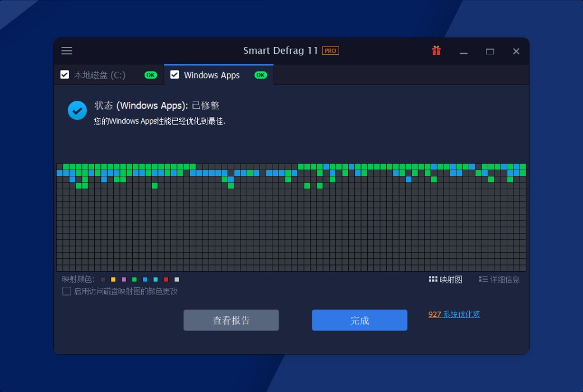Screen dimensions: 583x392
Task: Switch to the 本地磁盘 (C:) tab
Action: 109,74
